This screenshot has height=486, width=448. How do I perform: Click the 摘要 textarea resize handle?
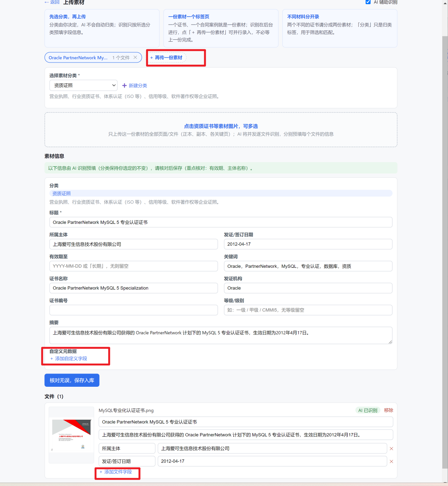point(390,342)
